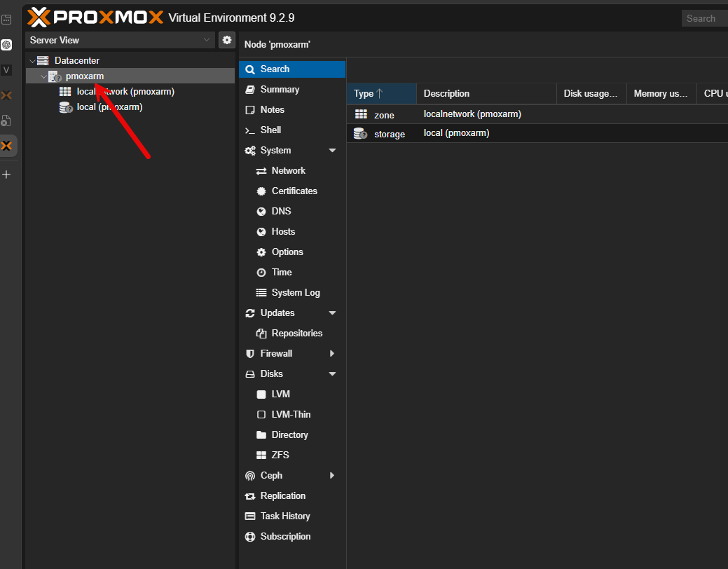
Task: Open the Notes menu item
Action: (292, 110)
